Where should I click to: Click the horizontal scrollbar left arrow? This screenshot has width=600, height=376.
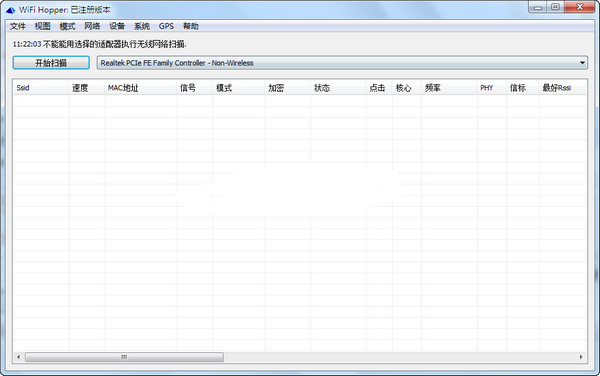click(19, 357)
